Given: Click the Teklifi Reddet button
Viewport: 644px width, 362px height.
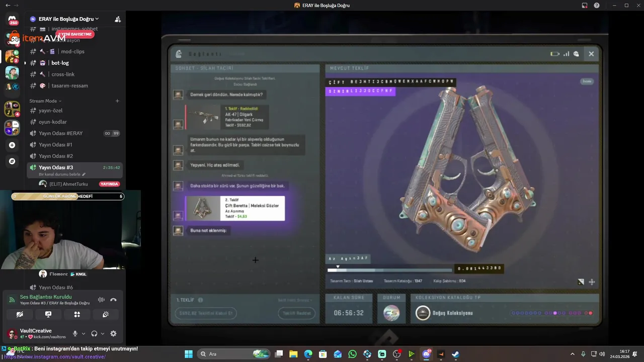Looking at the screenshot, I should coord(296,313).
